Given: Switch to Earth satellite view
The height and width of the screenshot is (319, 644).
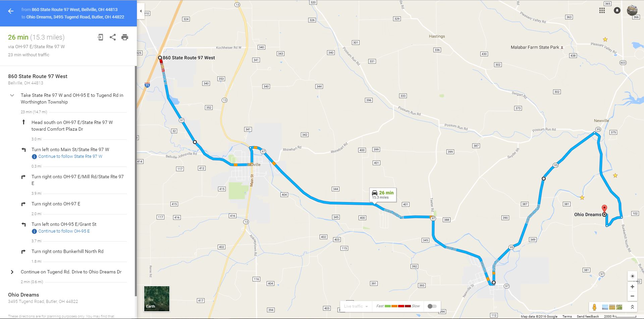Looking at the screenshot, I should (x=157, y=299).
